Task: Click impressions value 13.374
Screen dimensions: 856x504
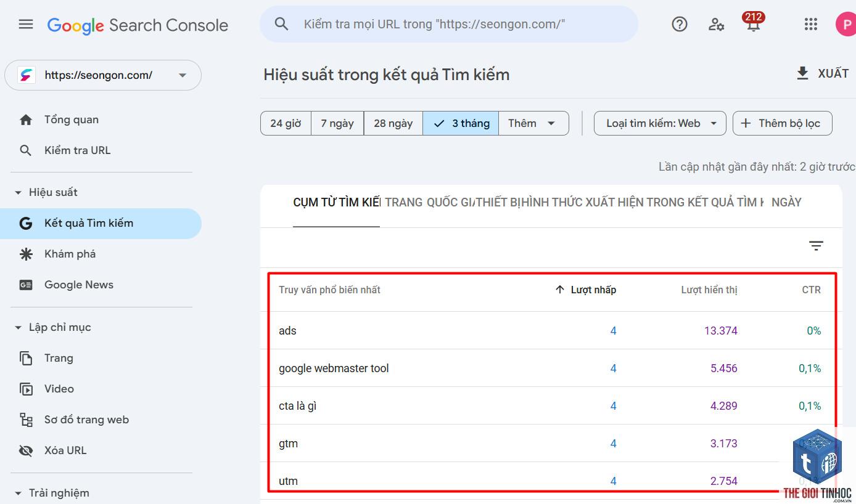Action: (x=721, y=331)
